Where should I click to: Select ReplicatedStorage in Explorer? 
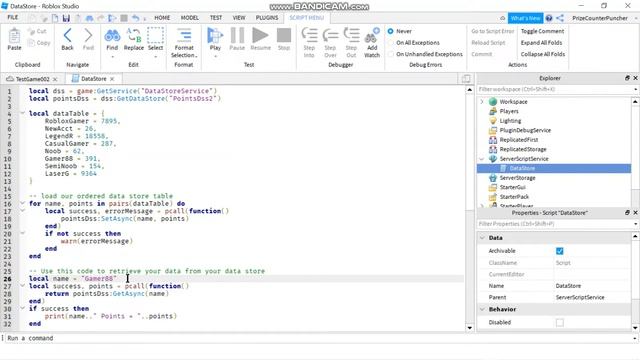523,149
